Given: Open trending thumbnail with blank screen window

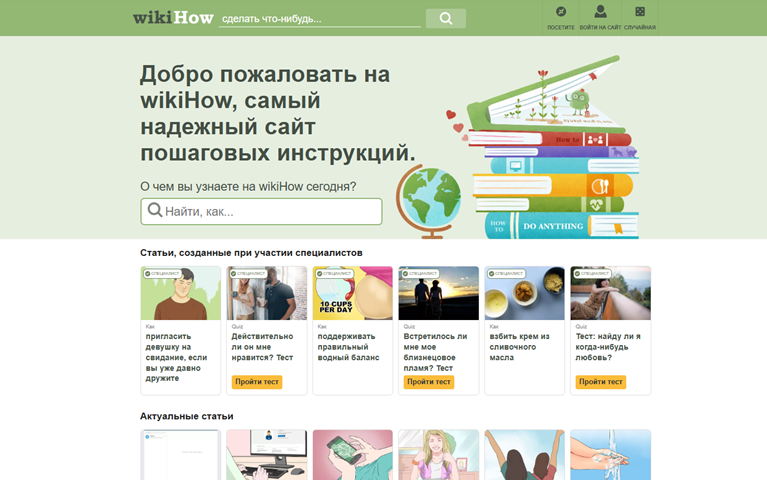Looking at the screenshot, I should (x=180, y=455).
